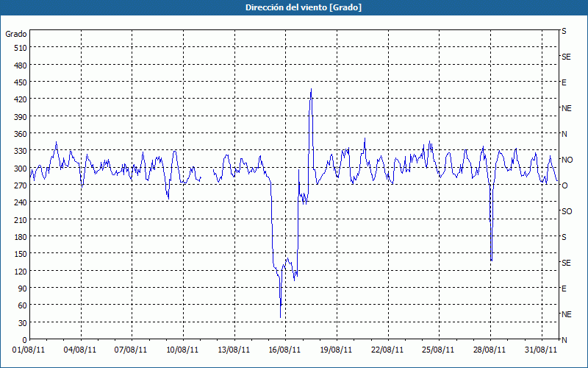
Task: Select the 330 degree axis label
Action: (x=21, y=151)
